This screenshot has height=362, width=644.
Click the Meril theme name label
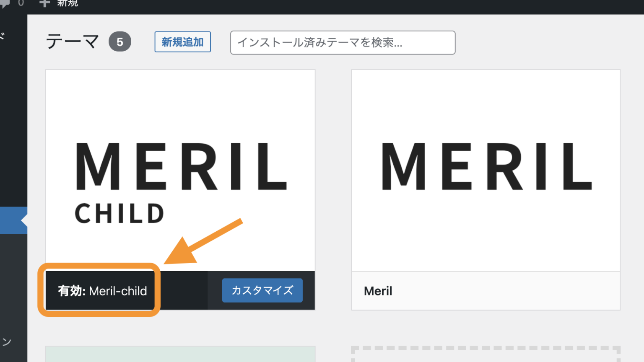(x=378, y=291)
